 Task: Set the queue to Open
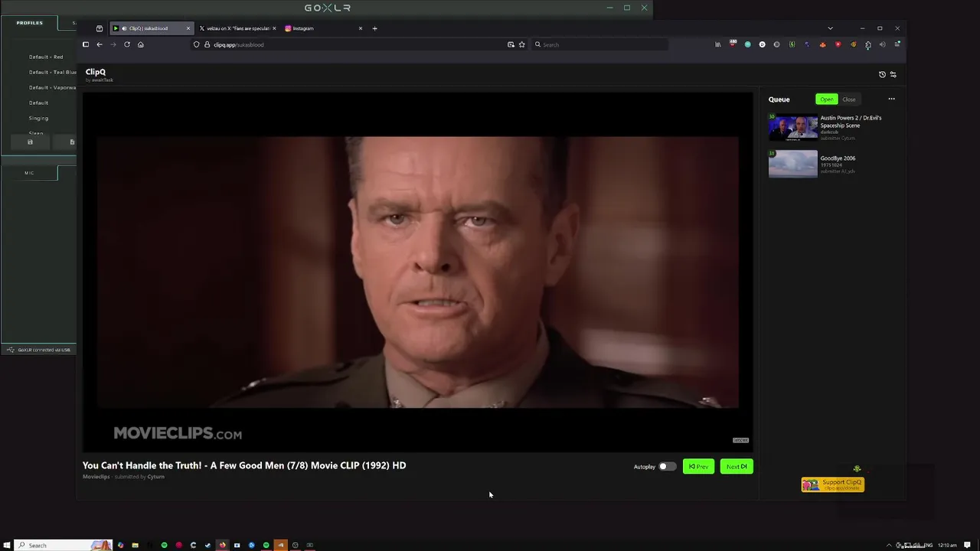pos(827,99)
